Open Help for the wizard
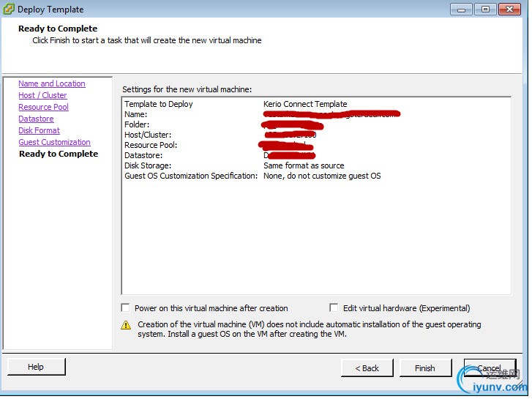This screenshot has height=399, width=532. [36, 367]
